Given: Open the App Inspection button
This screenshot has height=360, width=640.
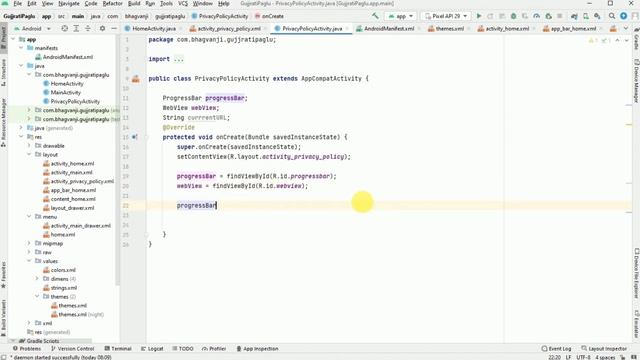Looking at the screenshot, I should [258, 349].
